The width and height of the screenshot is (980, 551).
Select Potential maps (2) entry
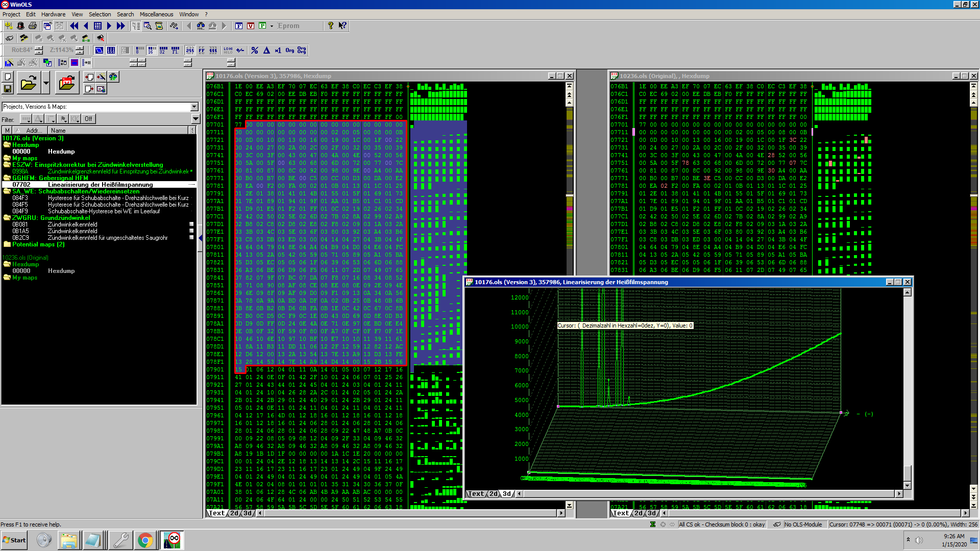pos(38,244)
